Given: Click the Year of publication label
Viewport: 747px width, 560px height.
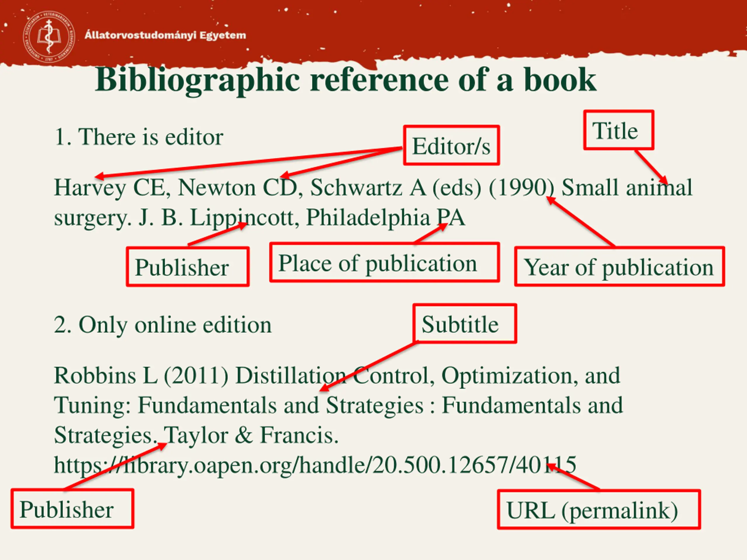Looking at the screenshot, I should pos(619,267).
